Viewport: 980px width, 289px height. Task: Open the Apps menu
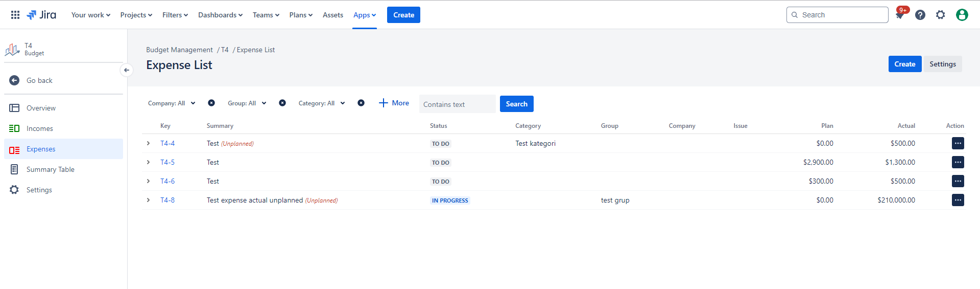tap(365, 15)
